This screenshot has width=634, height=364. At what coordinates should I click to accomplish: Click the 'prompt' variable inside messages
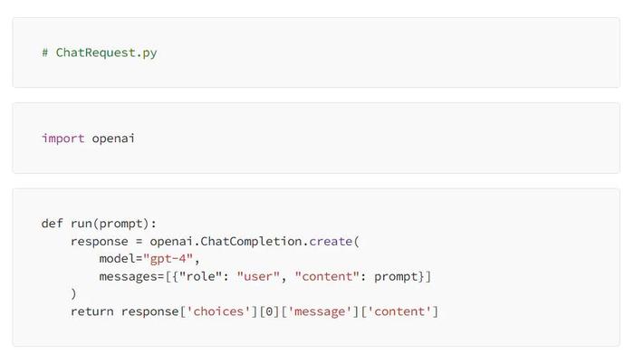tap(396, 277)
